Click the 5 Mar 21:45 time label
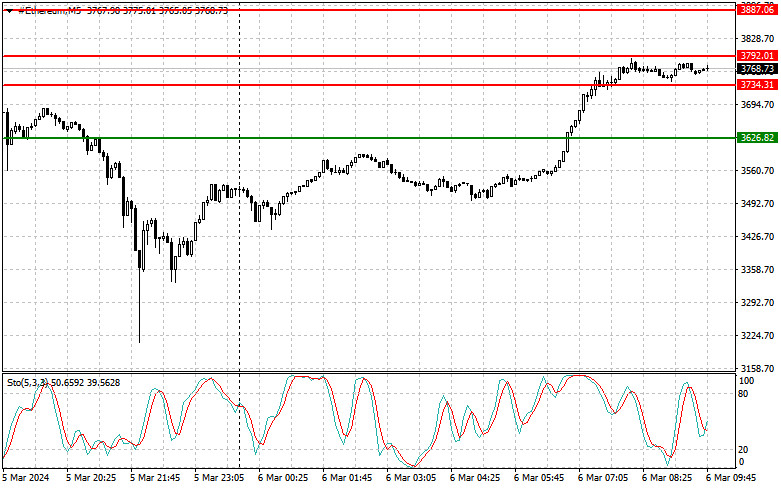Viewport: 781px width, 489px height. coord(155,478)
